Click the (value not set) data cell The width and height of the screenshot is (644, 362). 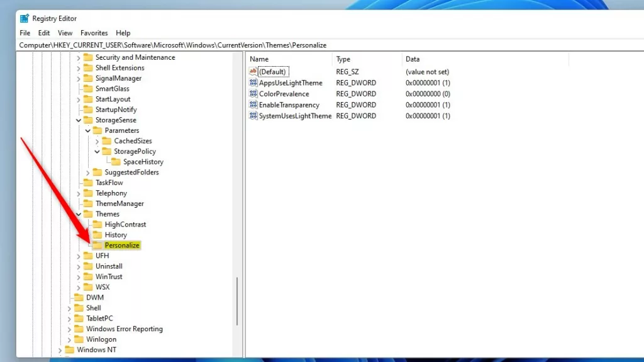[x=428, y=72]
